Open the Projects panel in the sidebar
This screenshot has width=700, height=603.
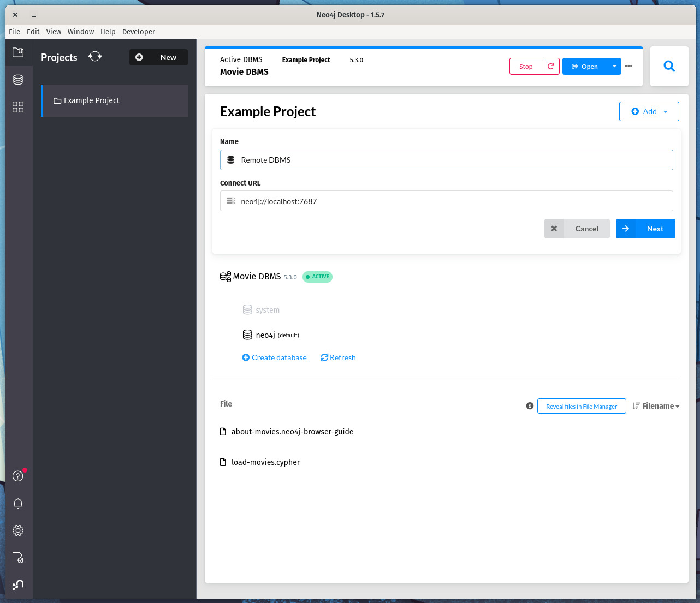point(18,52)
